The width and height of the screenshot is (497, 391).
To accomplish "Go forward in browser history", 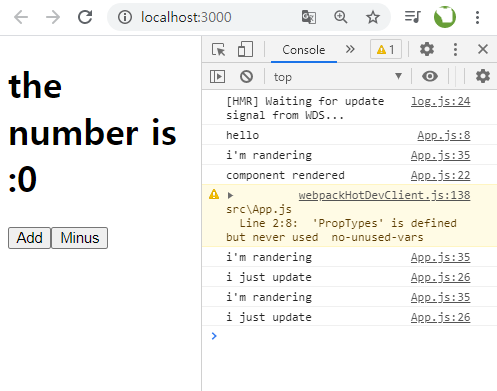I will click(53, 17).
